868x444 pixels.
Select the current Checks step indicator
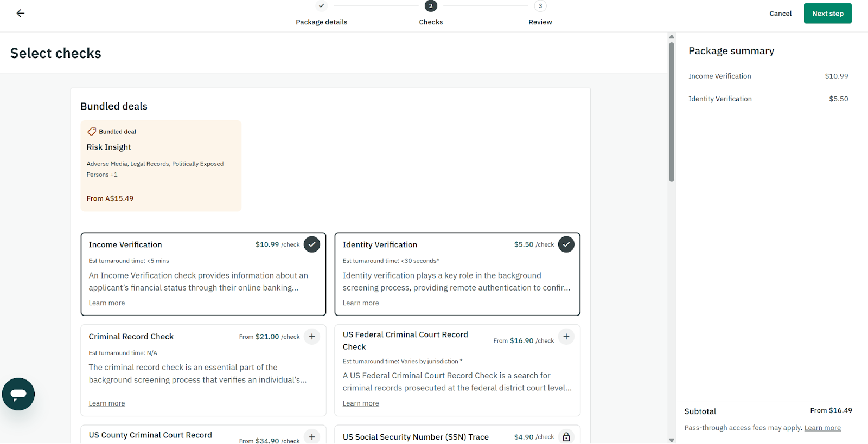tap(431, 7)
